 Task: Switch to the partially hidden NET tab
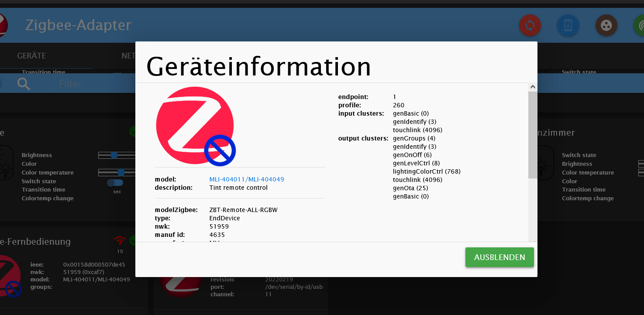(128, 56)
